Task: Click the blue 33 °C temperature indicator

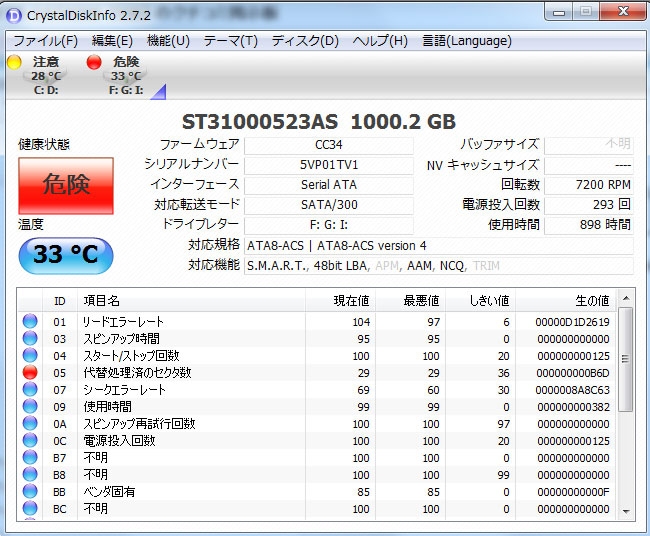Action: click(x=66, y=255)
